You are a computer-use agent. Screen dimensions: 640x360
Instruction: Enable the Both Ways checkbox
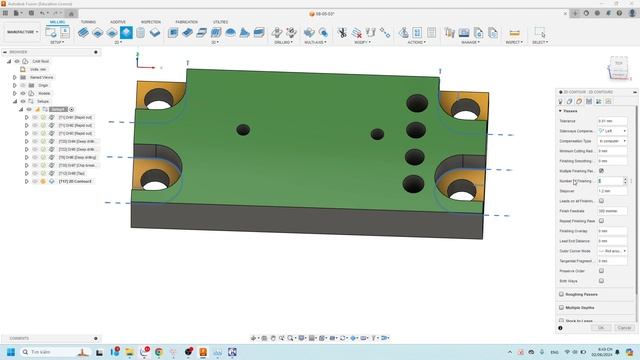[x=601, y=281]
